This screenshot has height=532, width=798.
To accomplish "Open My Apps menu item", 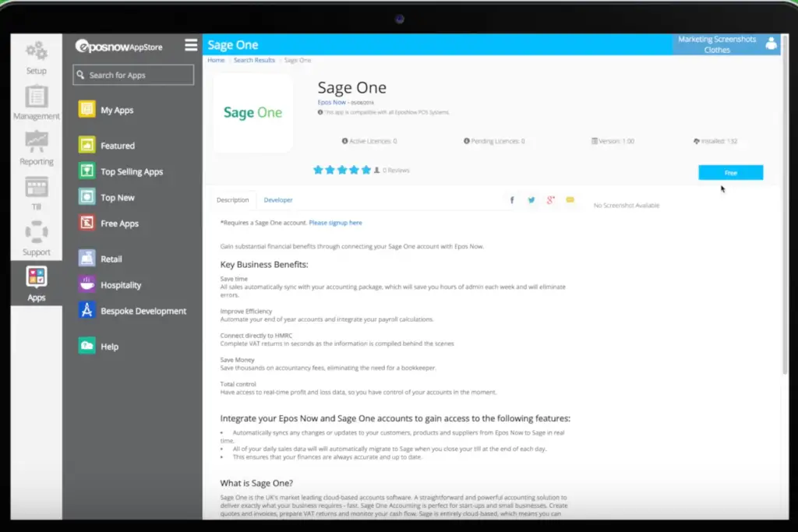I will coord(117,110).
